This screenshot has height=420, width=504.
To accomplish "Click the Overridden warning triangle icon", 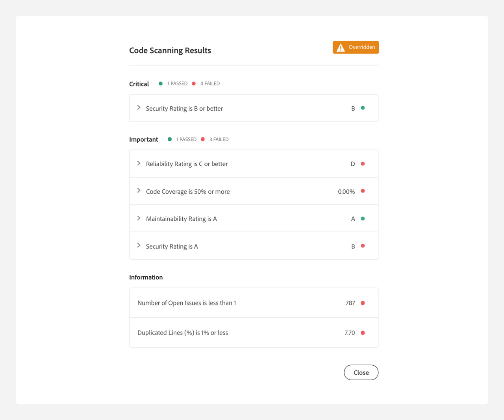I will click(x=341, y=48).
